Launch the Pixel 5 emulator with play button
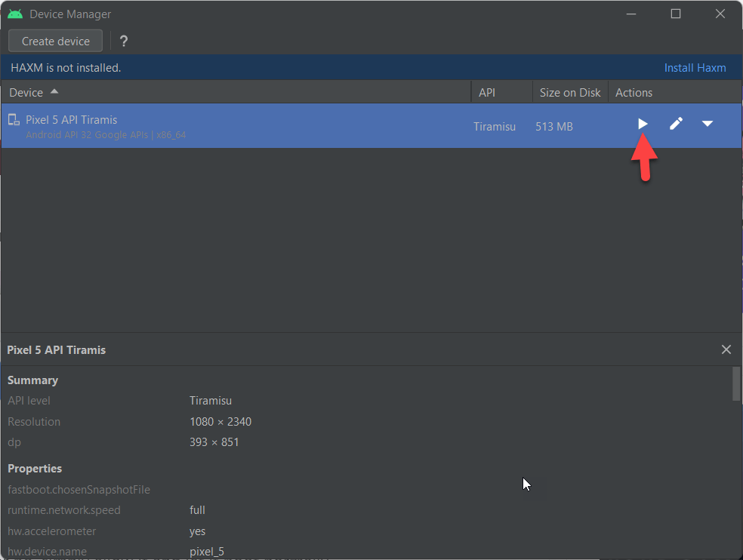The height and width of the screenshot is (560, 743). (x=643, y=124)
